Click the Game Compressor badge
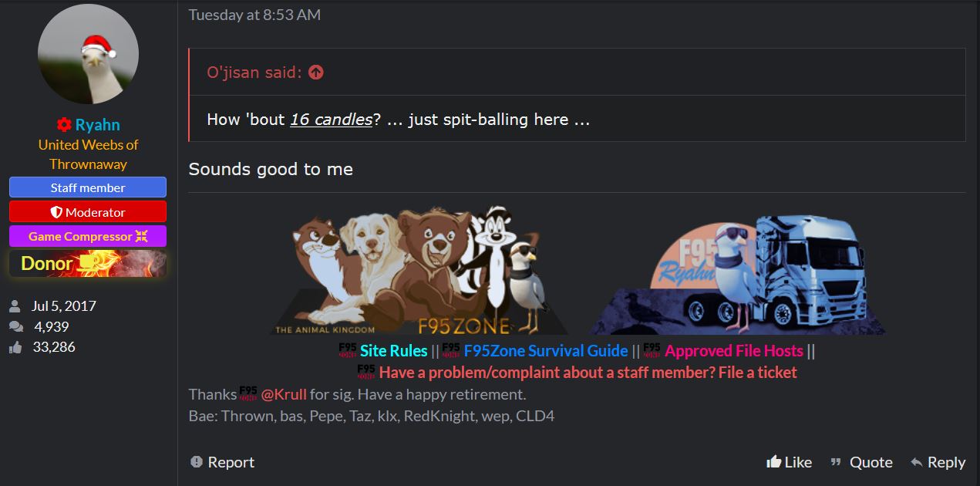980x486 pixels. tap(88, 236)
